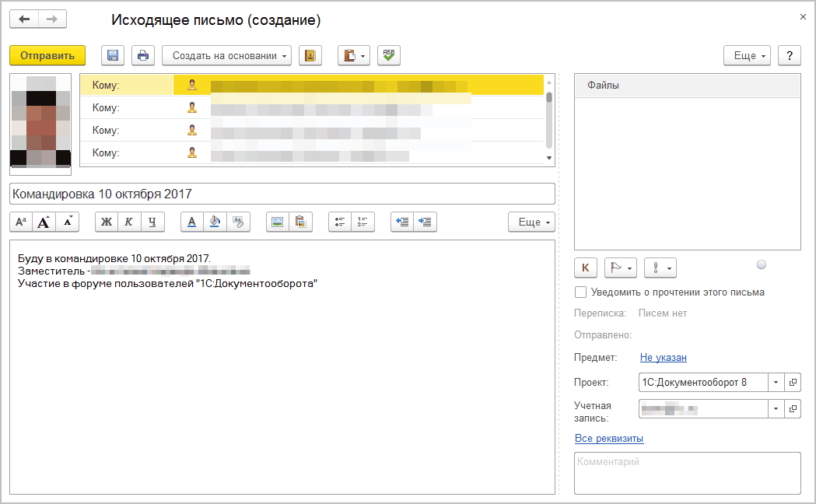Open the Не указан subject link

(663, 357)
